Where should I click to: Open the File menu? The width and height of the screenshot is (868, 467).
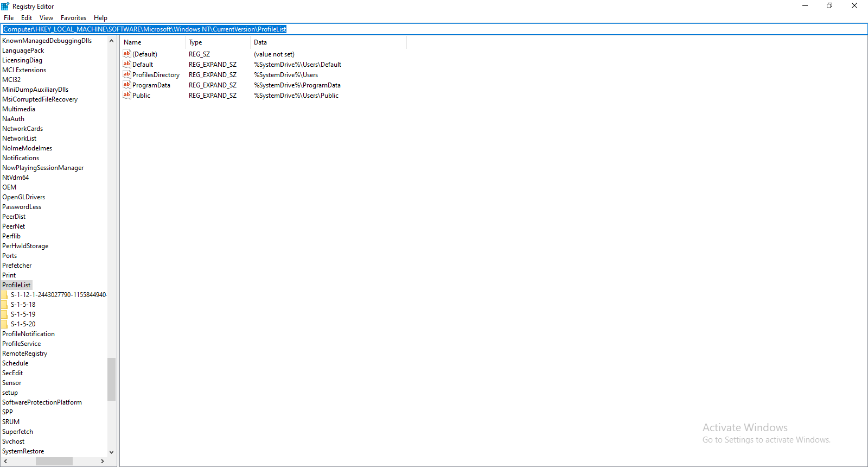[9, 18]
